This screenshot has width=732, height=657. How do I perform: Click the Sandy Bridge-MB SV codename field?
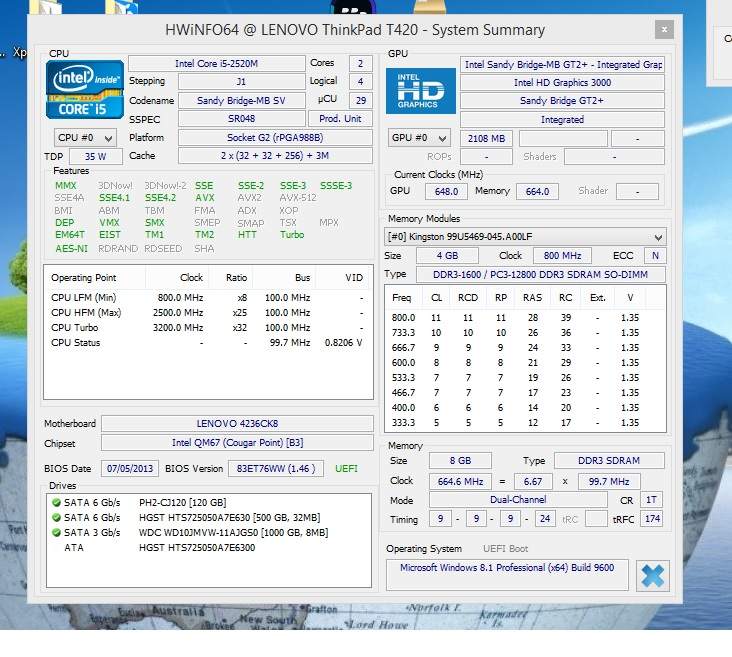tap(241, 100)
